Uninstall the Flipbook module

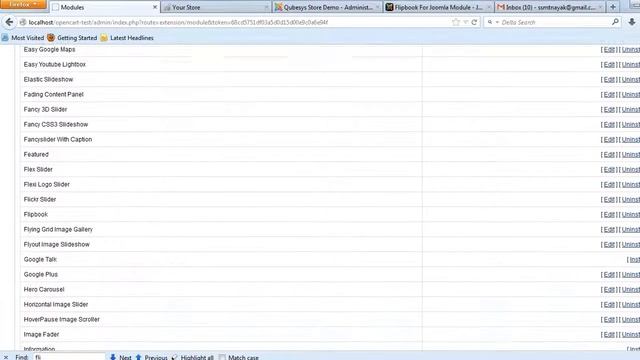[631, 214]
